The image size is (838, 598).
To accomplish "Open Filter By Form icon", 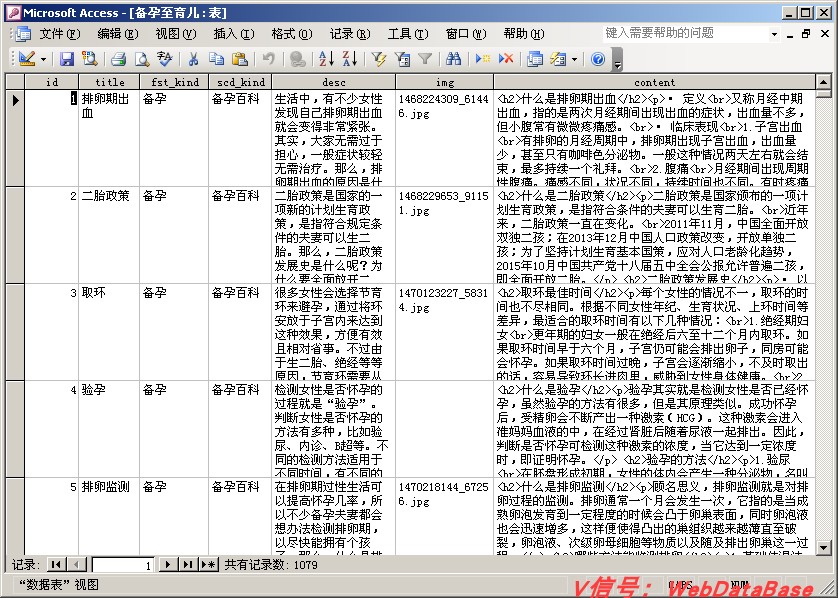I will tap(402, 59).
